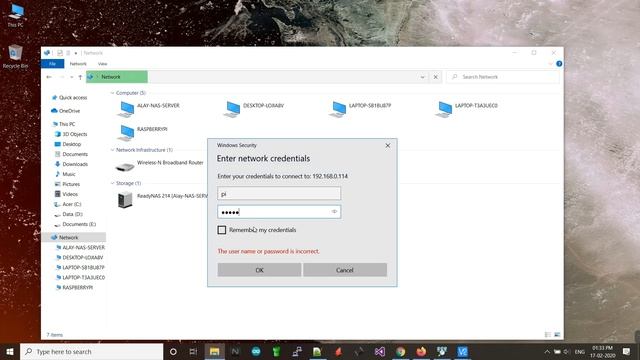Collapse the Storage (1) group
Viewport: 640px width, 360px height.
point(113,183)
